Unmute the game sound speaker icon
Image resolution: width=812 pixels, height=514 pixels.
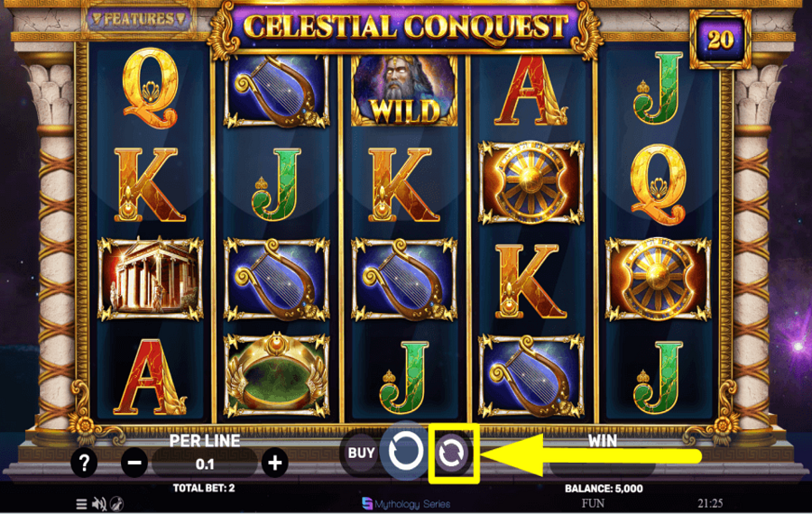tap(98, 504)
